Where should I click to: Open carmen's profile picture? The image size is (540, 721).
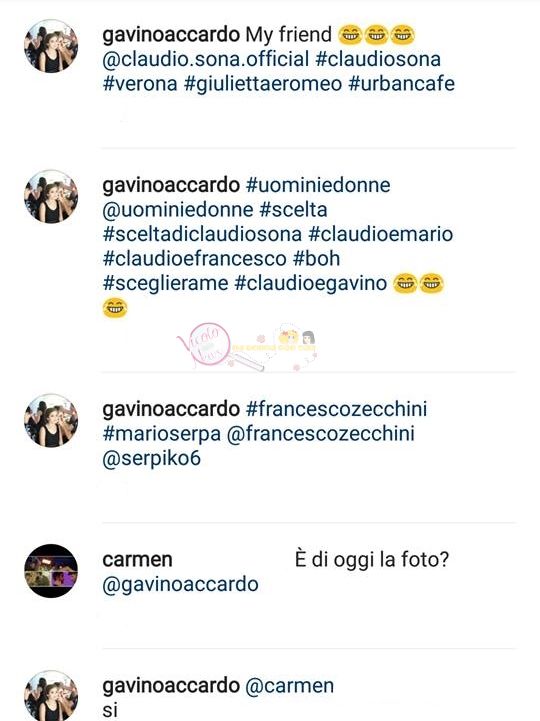51,571
